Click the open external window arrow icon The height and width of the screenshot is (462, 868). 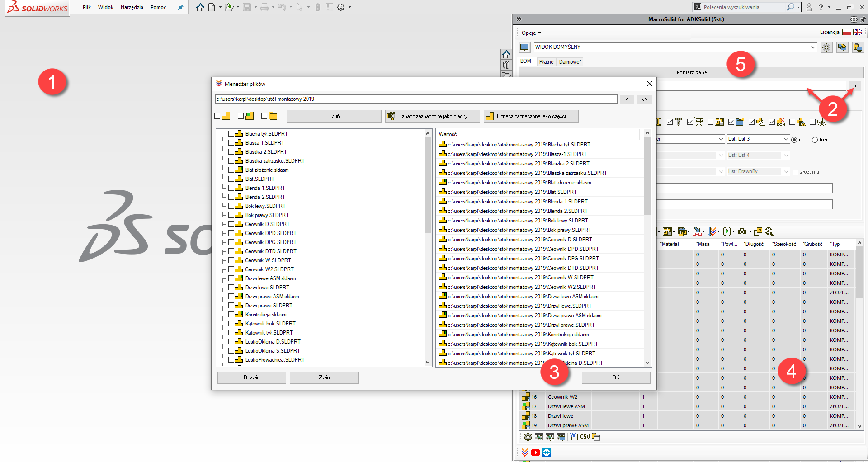click(x=758, y=231)
